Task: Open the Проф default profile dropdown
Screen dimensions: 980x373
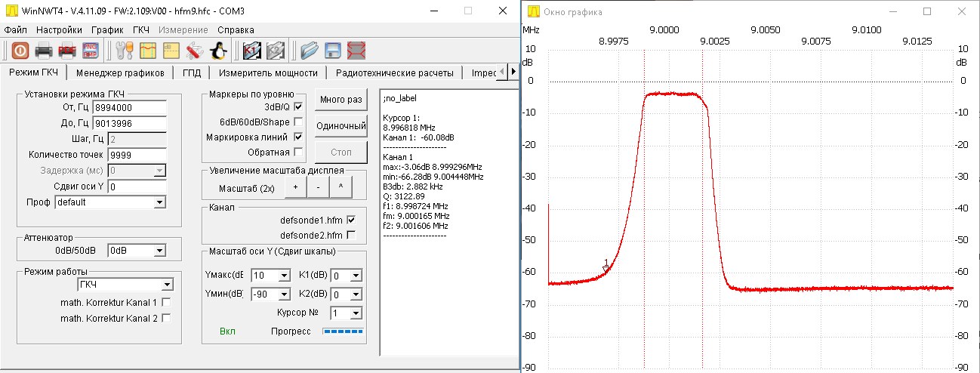Action: [109, 202]
